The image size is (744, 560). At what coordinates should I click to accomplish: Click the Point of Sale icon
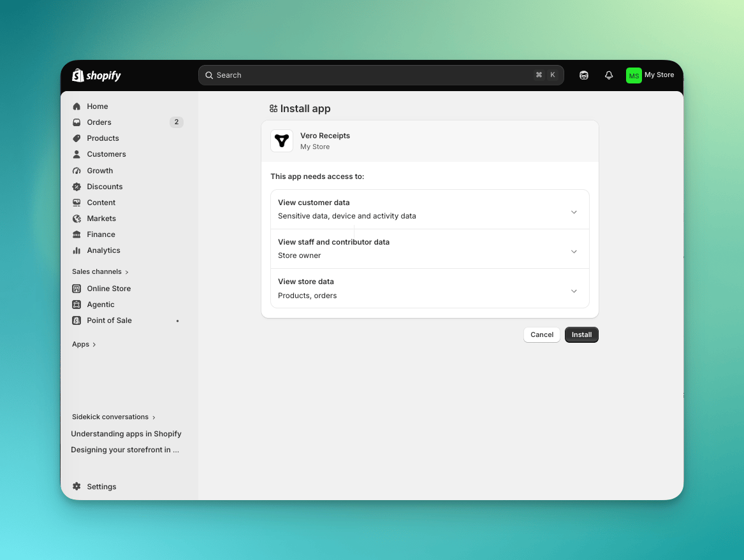tap(77, 320)
